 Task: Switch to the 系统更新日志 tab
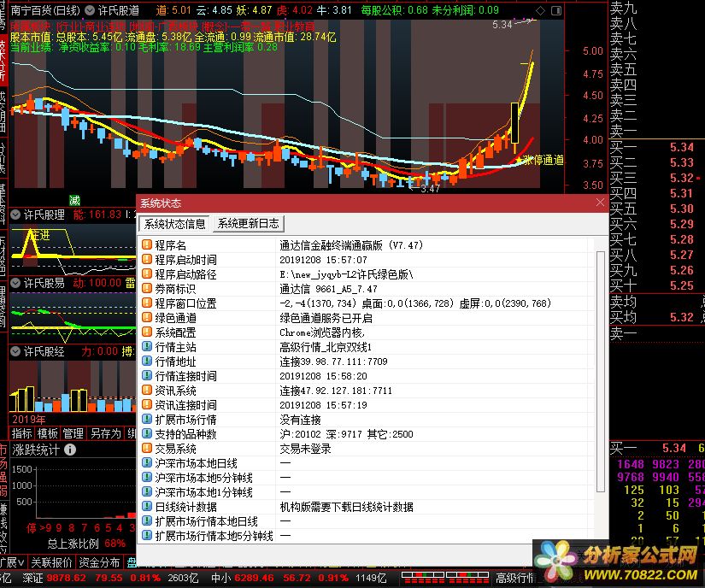click(x=248, y=223)
